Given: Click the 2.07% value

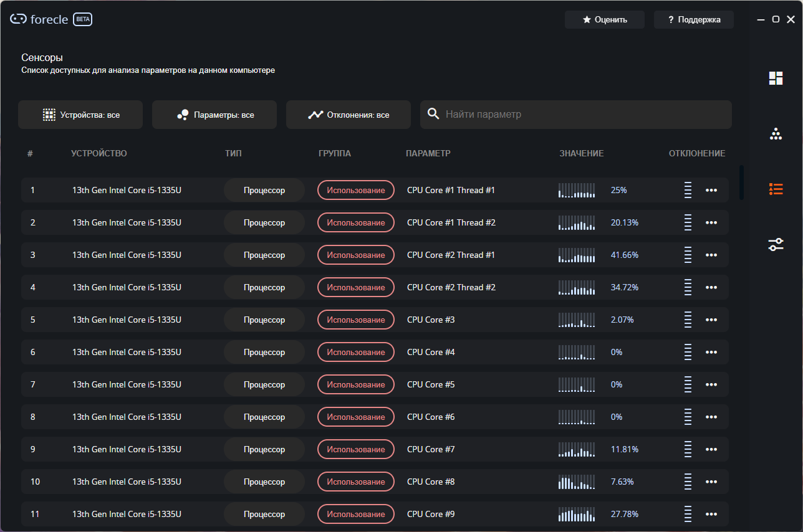Looking at the screenshot, I should pos(622,320).
